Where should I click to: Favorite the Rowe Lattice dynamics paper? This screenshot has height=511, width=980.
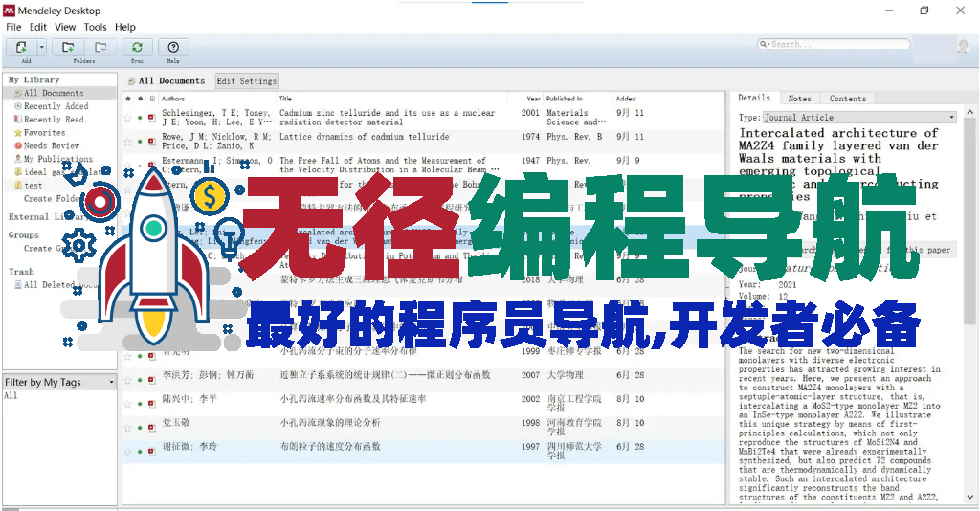(x=128, y=142)
